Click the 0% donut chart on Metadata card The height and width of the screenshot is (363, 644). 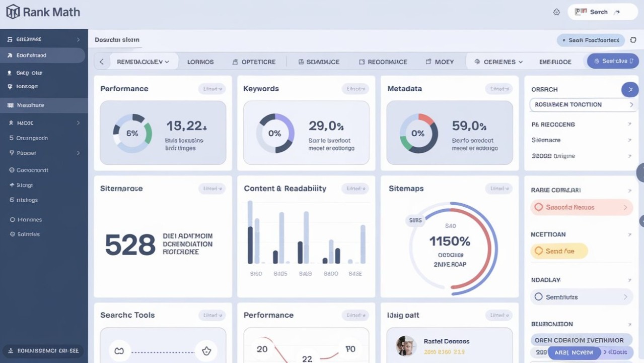[x=418, y=133]
